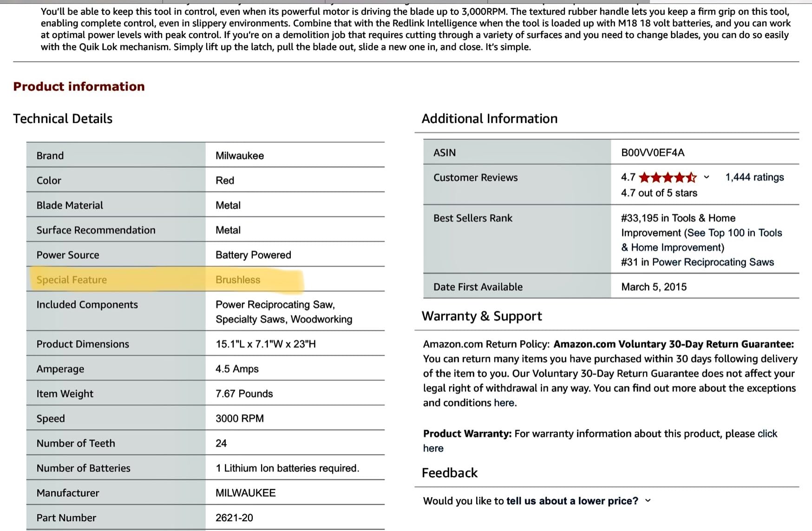
Task: Select the highlighted Brushless value
Action: click(x=238, y=280)
